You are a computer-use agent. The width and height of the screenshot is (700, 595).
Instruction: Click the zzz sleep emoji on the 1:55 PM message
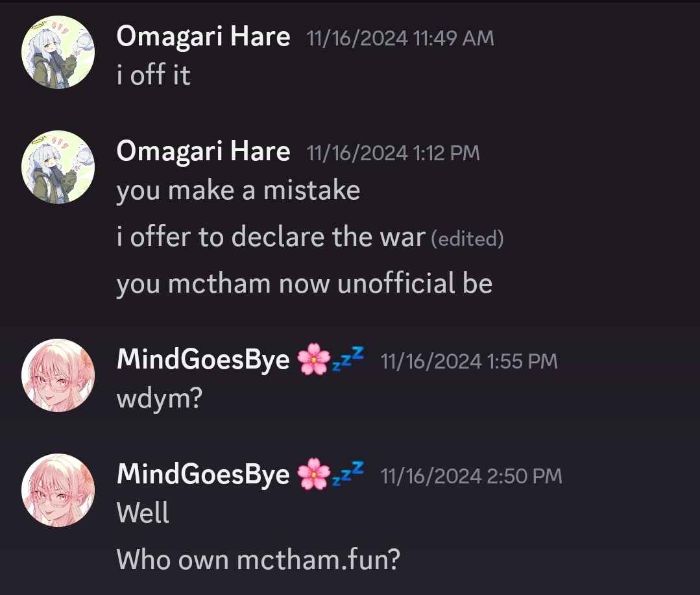(x=348, y=360)
